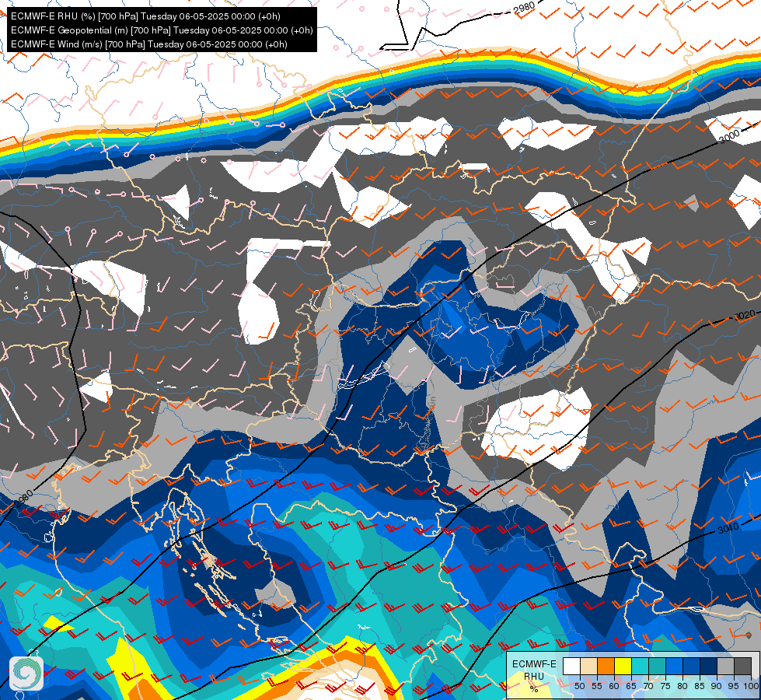761x700 pixels.
Task: Click the legend value 60
Action: pyautogui.click(x=614, y=686)
